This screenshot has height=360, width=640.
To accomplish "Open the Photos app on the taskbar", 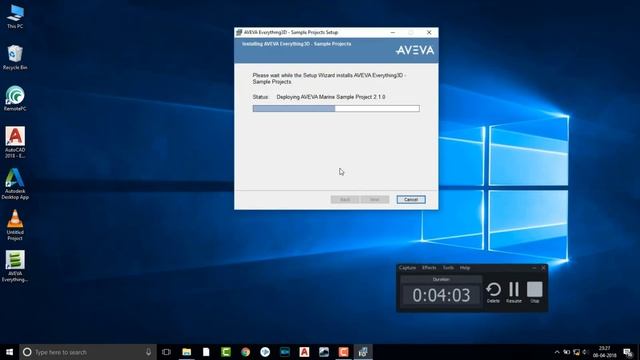I will pyautogui.click(x=324, y=352).
